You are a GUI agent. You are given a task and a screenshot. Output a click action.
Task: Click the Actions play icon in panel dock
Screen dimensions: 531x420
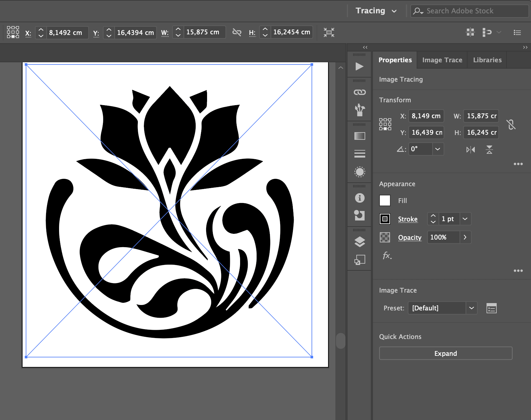pyautogui.click(x=360, y=66)
